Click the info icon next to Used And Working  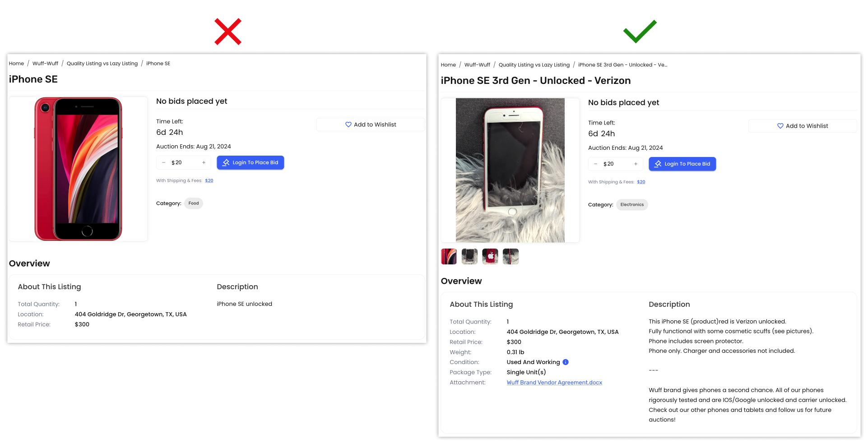pos(566,362)
